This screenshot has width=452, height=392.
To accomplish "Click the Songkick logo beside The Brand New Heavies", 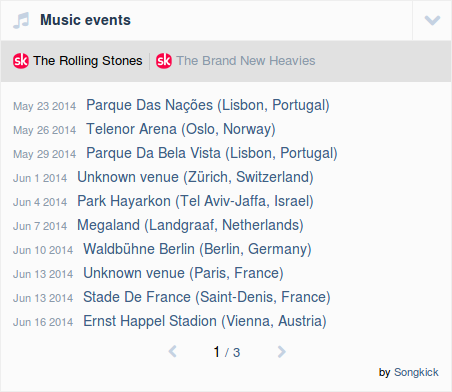I will coord(164,61).
